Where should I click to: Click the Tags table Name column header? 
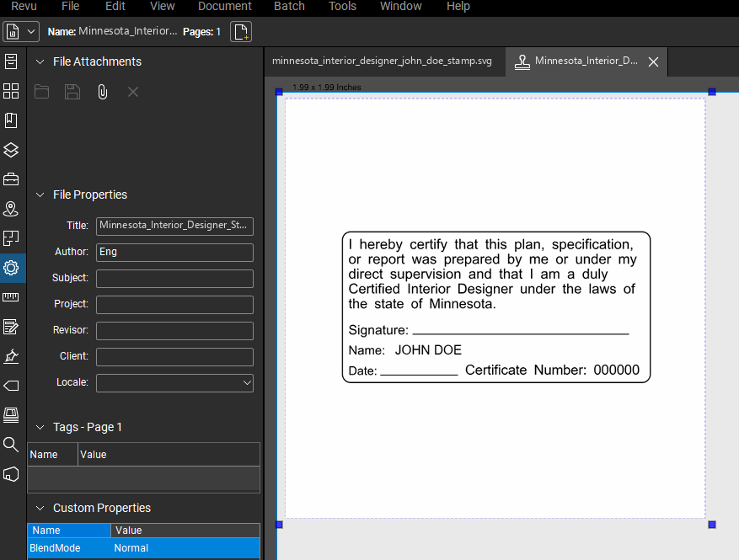[52, 455]
